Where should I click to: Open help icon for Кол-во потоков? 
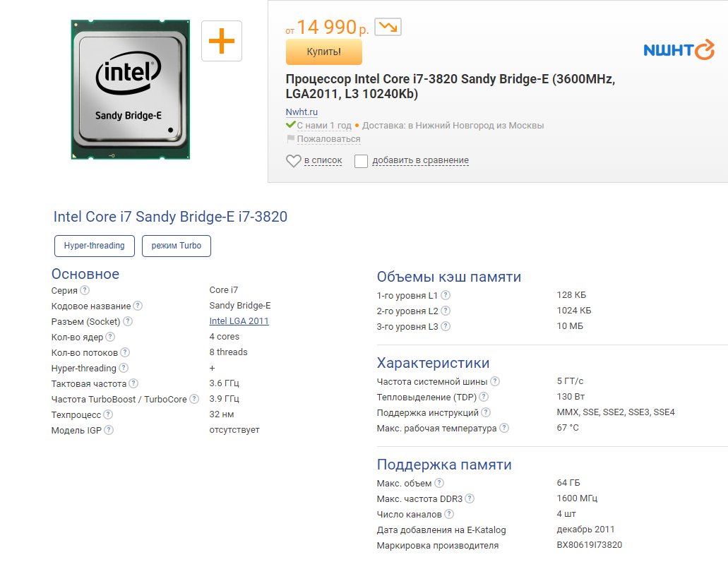tap(125, 352)
